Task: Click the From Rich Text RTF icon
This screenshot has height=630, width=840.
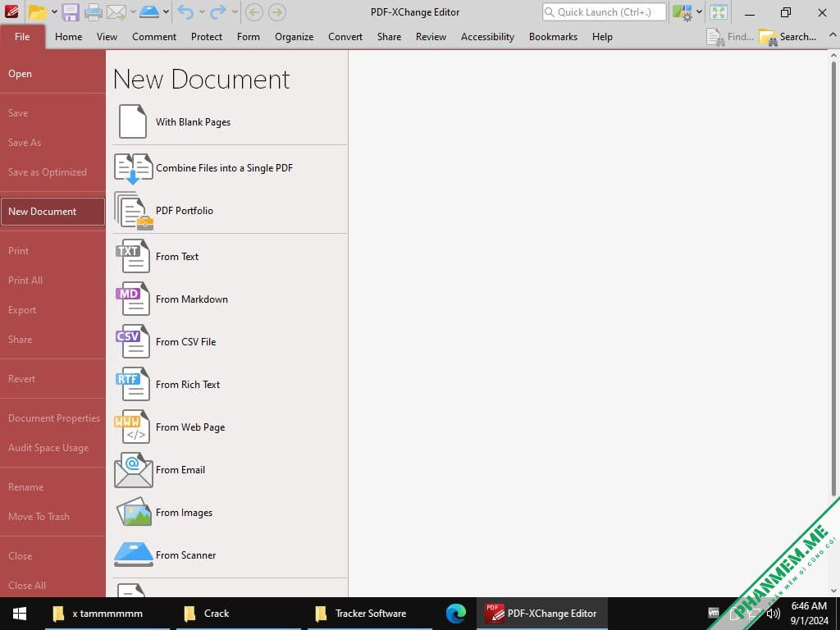Action: (x=133, y=384)
